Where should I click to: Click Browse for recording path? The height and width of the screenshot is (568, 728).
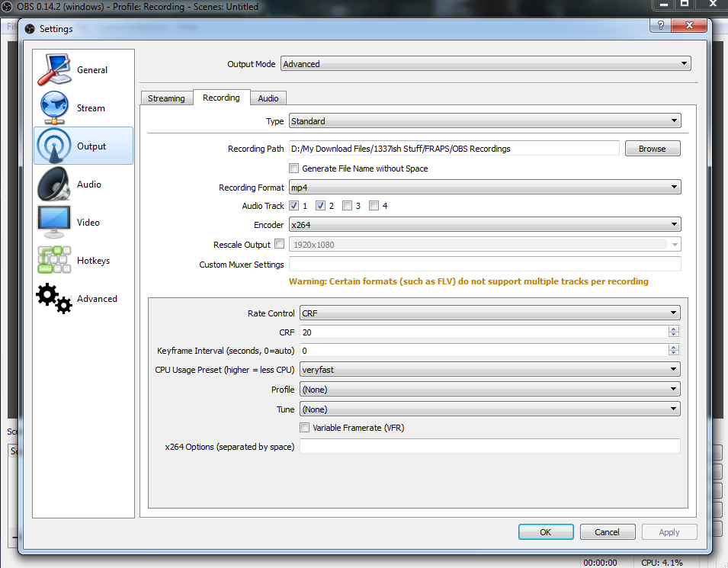653,149
